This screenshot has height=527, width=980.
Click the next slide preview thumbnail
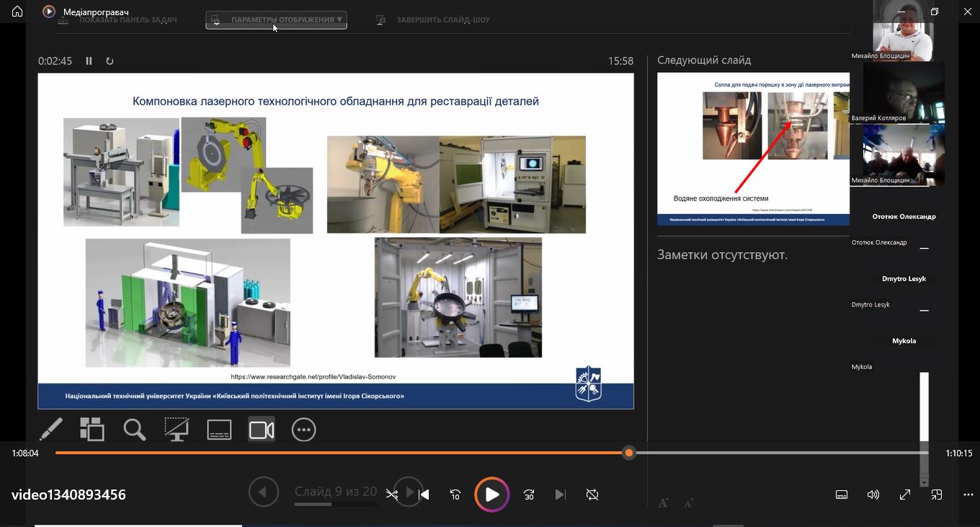point(753,149)
